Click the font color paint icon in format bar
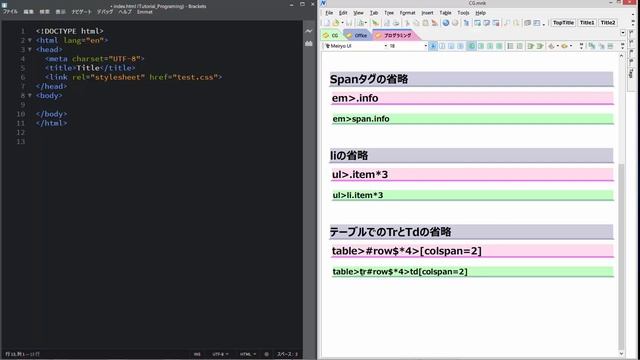 (551, 46)
